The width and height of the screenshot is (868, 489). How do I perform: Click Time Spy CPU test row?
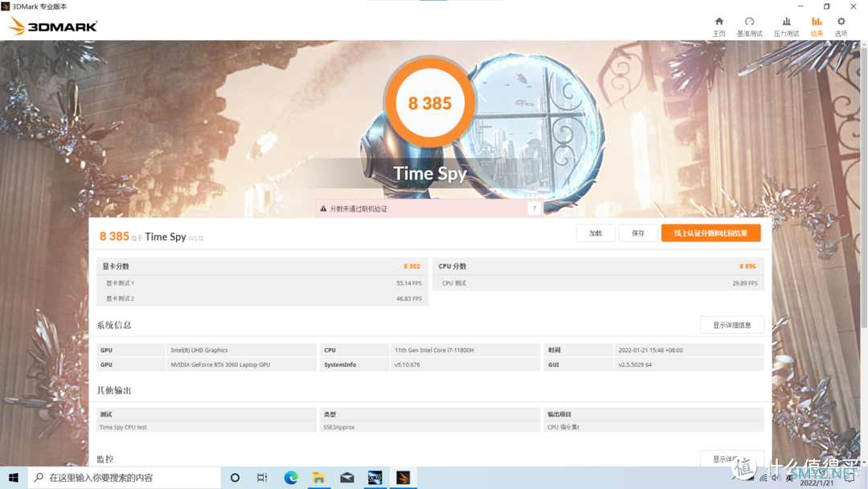[206, 427]
